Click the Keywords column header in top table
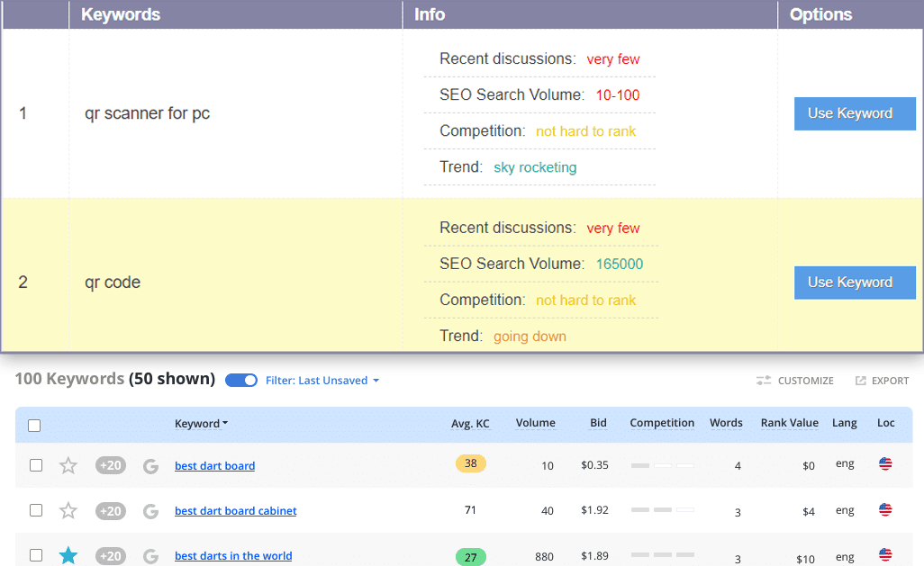The width and height of the screenshot is (924, 566). coord(121,14)
